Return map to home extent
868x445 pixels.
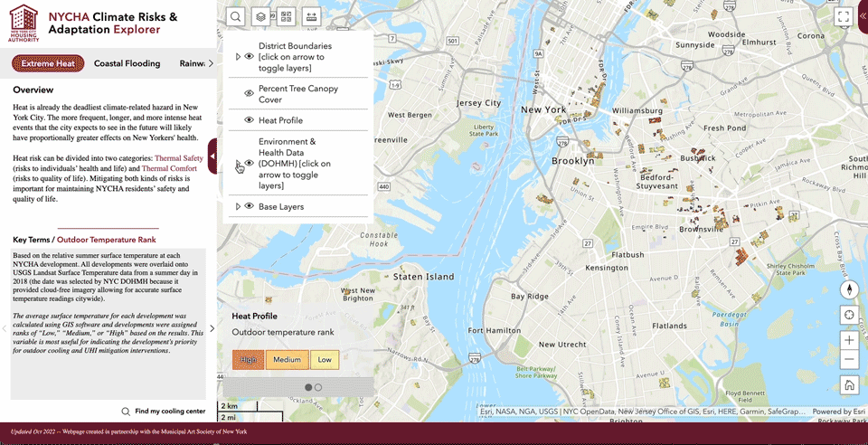[x=849, y=385]
